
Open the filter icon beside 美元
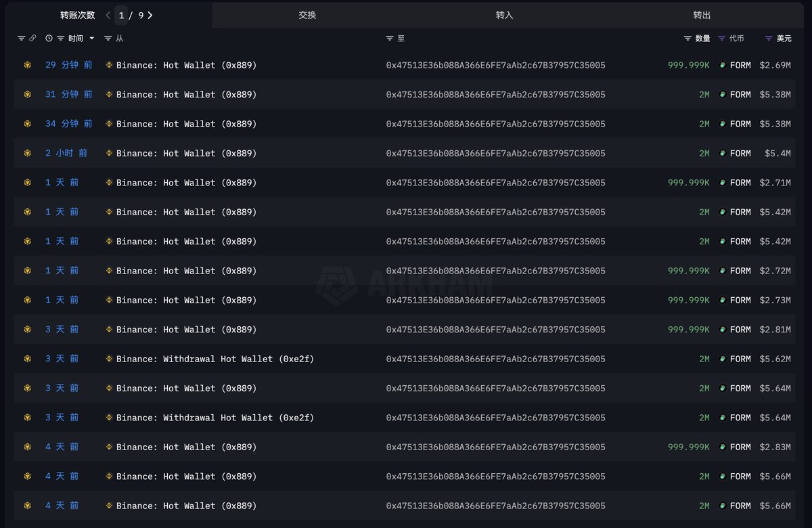point(769,39)
